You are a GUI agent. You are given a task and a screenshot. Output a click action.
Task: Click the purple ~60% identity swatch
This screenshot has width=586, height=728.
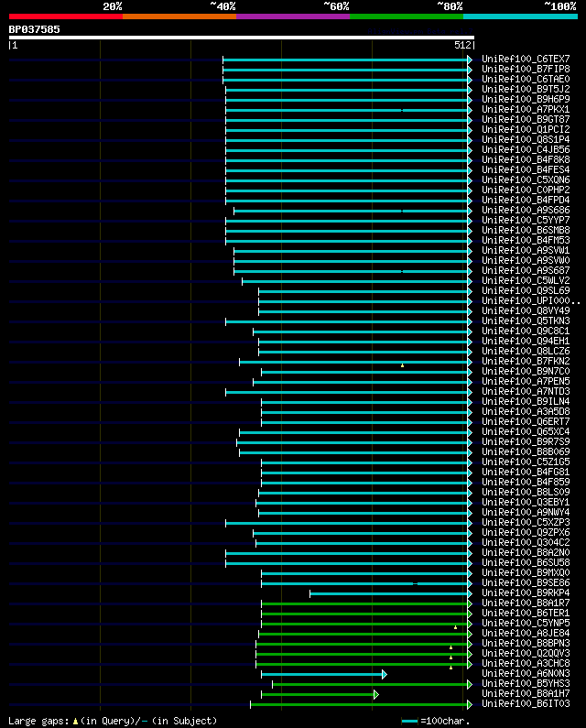coord(293,16)
